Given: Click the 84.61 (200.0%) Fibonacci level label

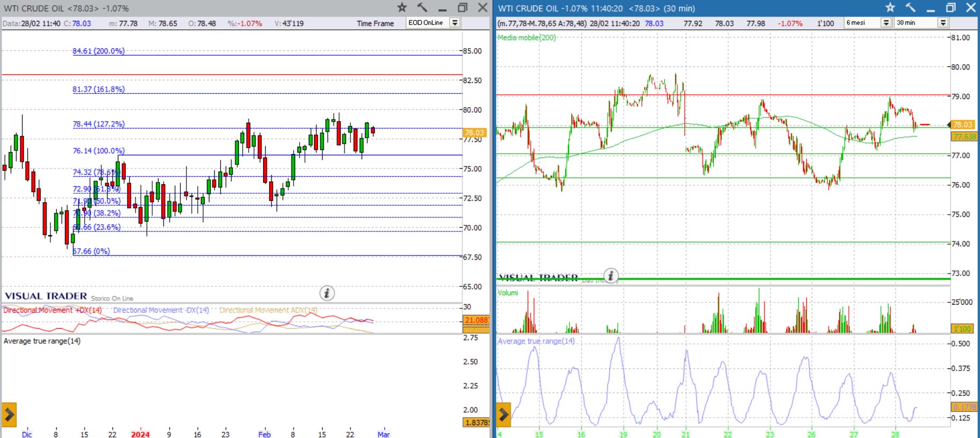Looking at the screenshot, I should [x=99, y=51].
